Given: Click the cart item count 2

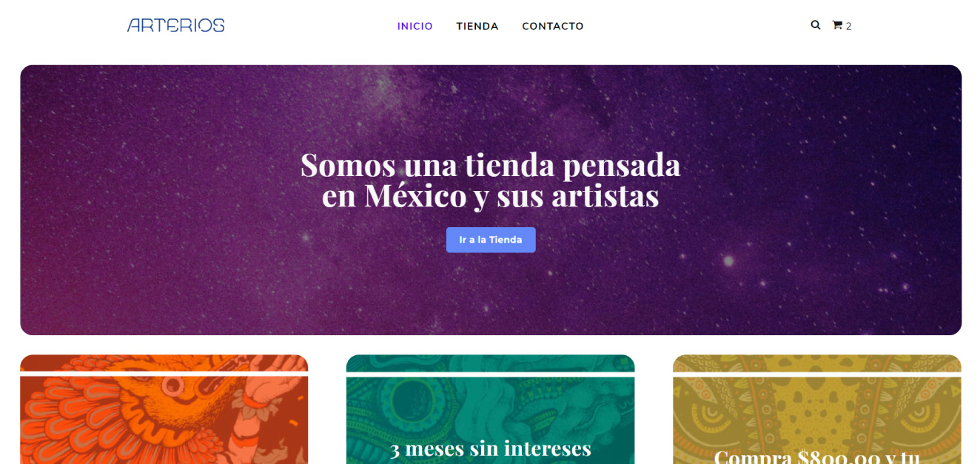Looking at the screenshot, I should (x=849, y=26).
